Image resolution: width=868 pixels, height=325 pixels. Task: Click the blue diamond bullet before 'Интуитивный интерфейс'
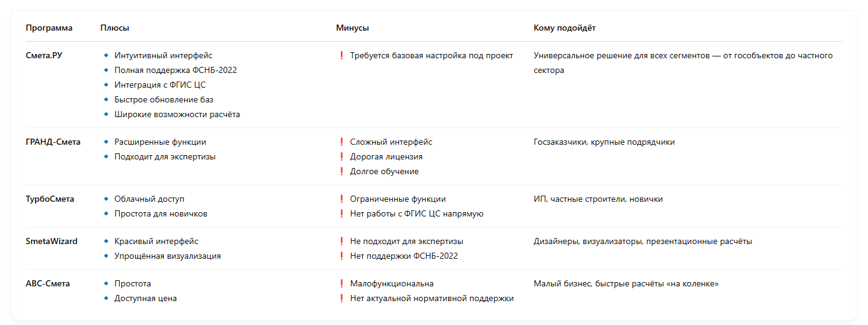coord(106,55)
